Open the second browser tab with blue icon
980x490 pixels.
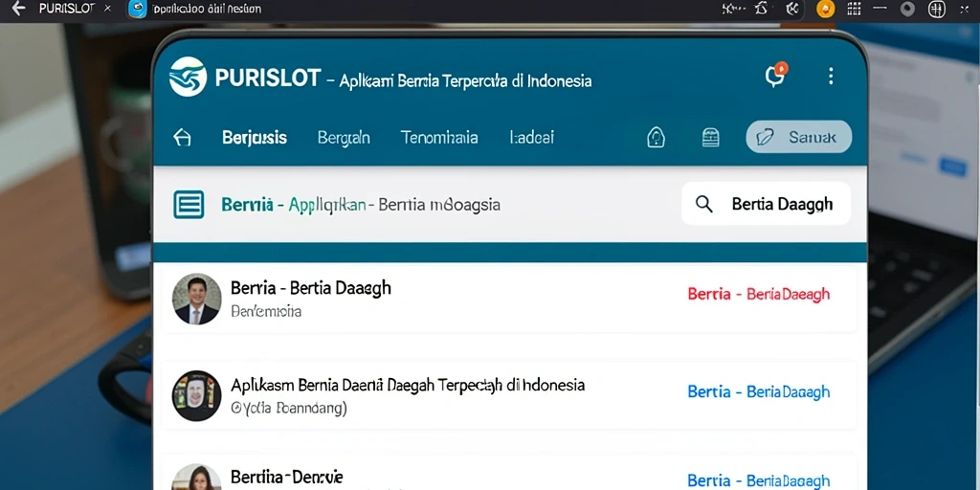[x=193, y=9]
